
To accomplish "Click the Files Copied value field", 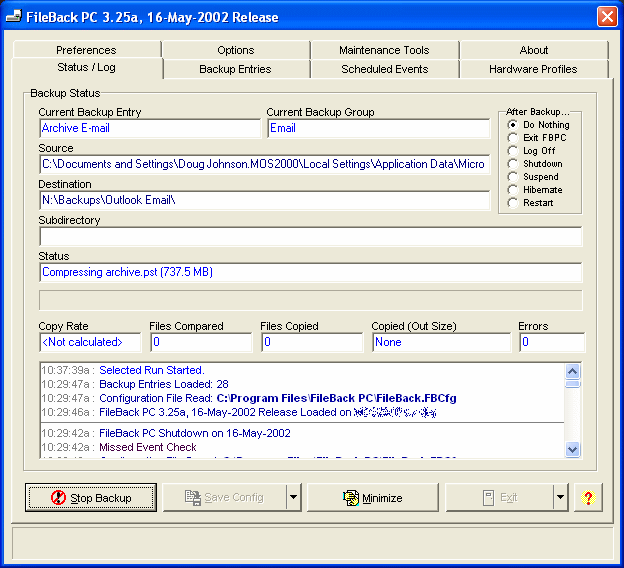I will [312, 342].
